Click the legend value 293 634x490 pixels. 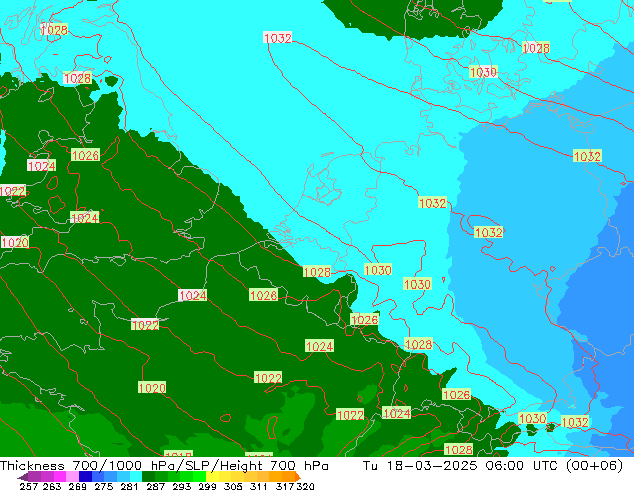click(x=181, y=486)
